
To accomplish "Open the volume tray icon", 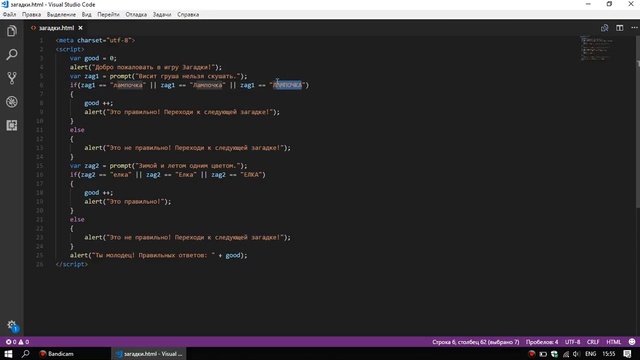I will pos(576,353).
